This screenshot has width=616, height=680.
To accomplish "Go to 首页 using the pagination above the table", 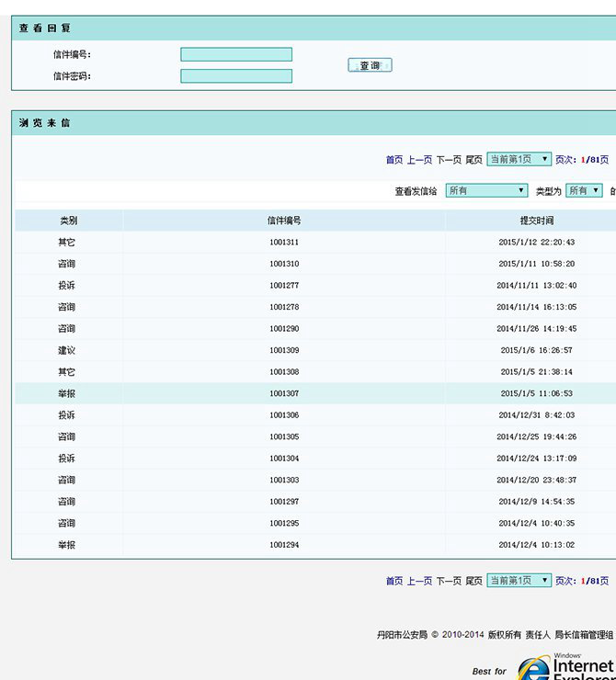I will (394, 160).
